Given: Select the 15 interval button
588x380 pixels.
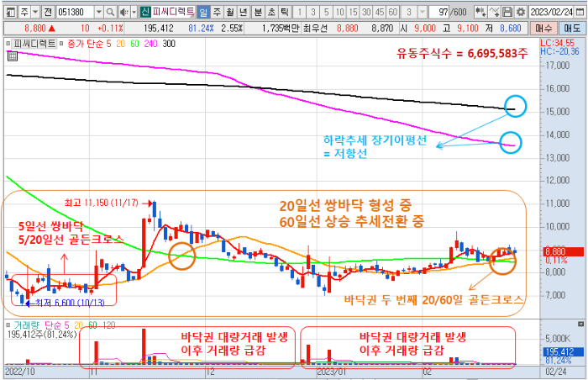Looking at the screenshot, I should point(353,13).
